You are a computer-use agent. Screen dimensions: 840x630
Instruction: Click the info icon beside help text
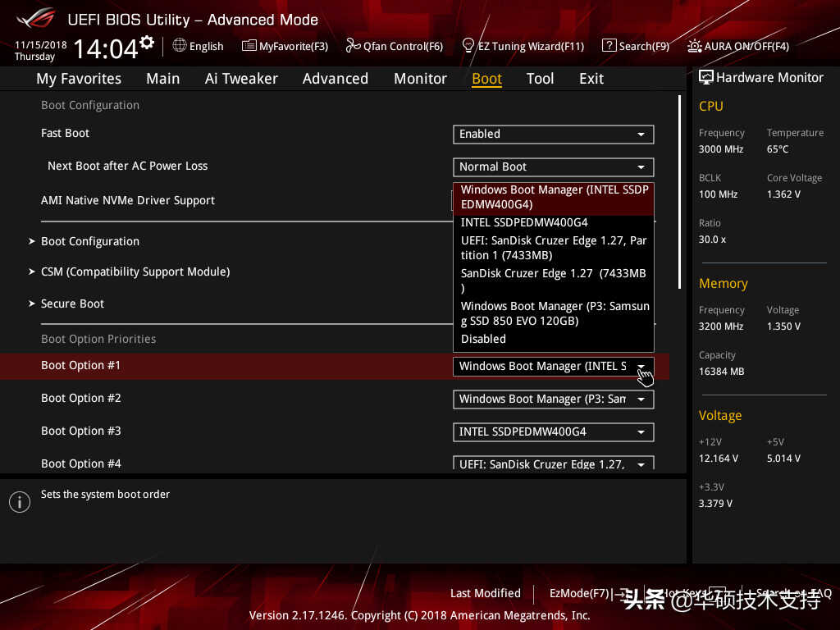(x=20, y=502)
